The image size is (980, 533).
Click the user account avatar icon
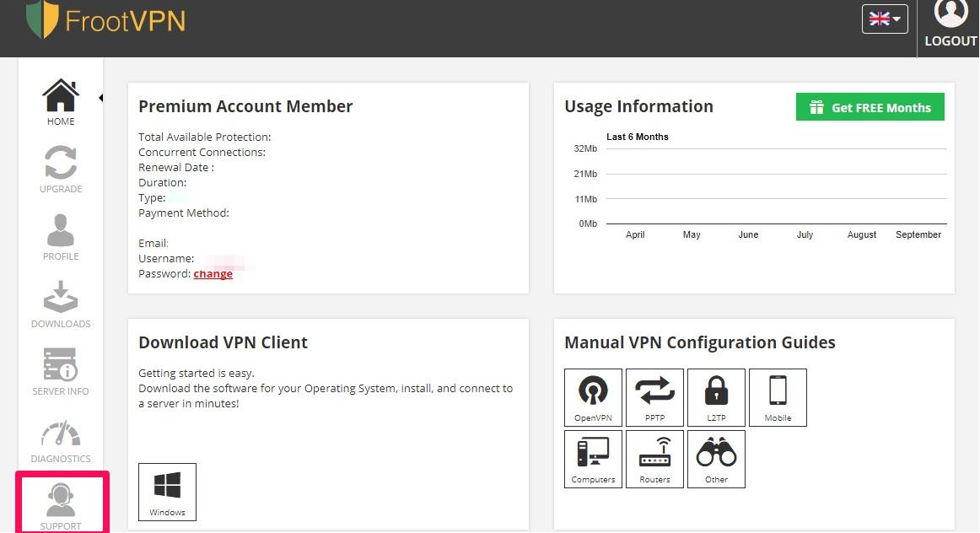tap(950, 13)
